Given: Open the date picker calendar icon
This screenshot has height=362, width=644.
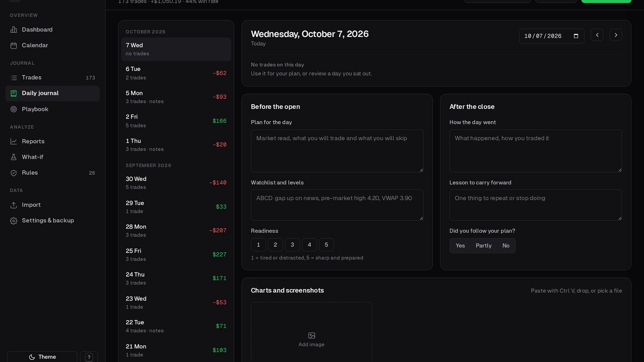Looking at the screenshot, I should click(576, 36).
